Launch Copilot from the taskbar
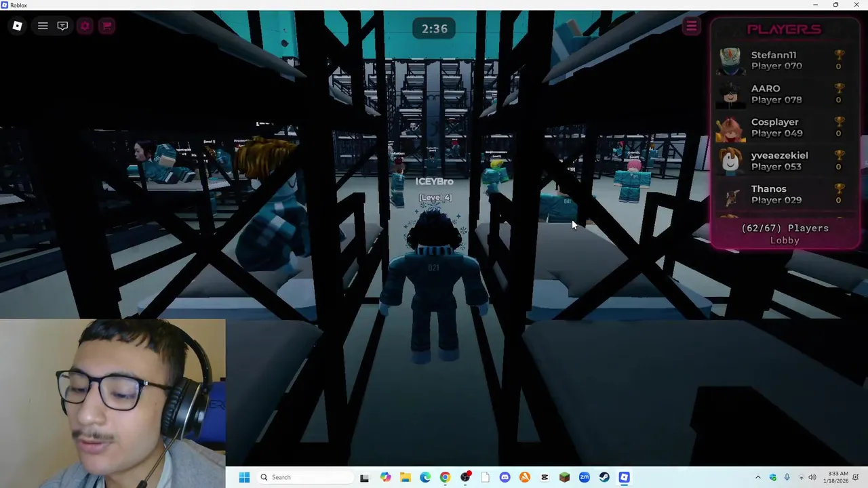This screenshot has height=488, width=868. [x=385, y=477]
